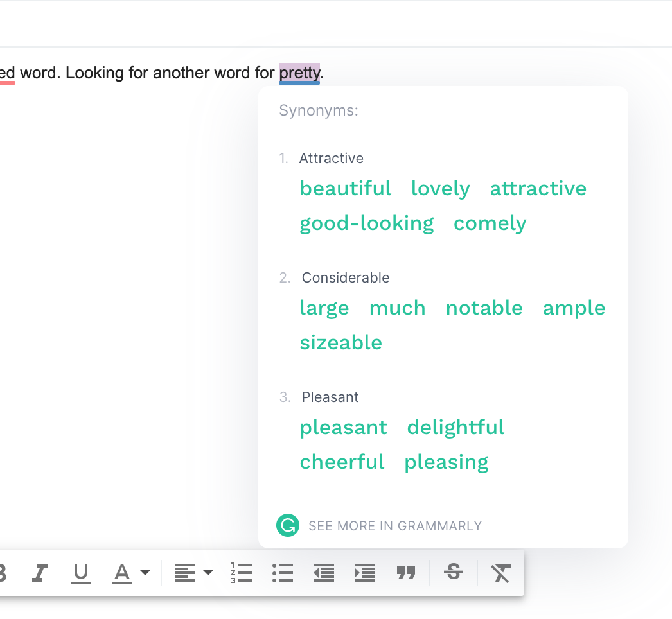The image size is (672, 619).
Task: Click the "Considerable" meaning heading
Action: [346, 277]
